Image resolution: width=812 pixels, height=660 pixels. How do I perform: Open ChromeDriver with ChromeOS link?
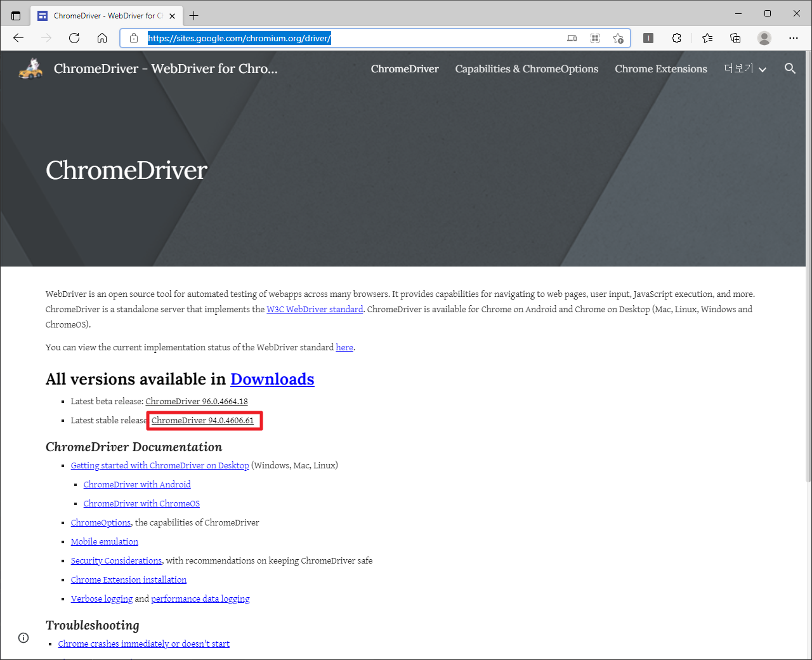[x=141, y=504]
